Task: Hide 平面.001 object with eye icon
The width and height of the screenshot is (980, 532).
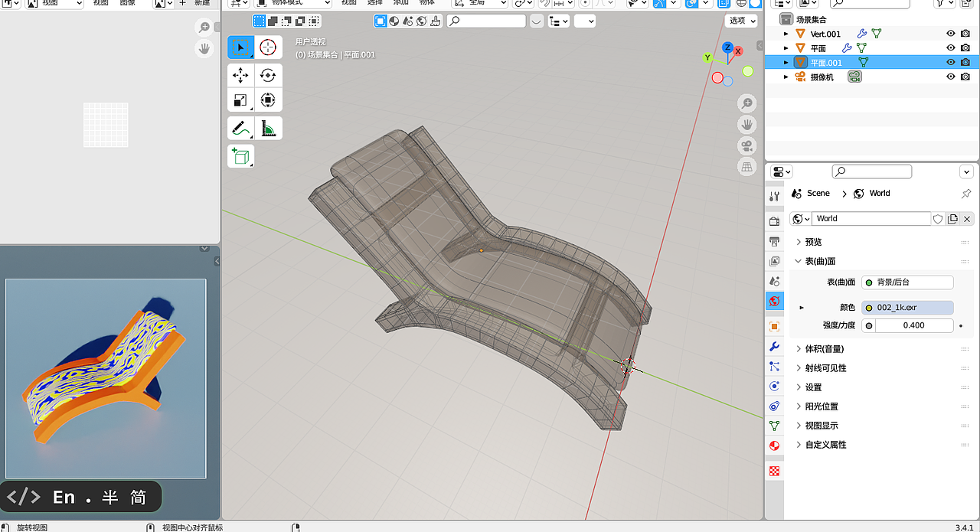Action: click(951, 63)
